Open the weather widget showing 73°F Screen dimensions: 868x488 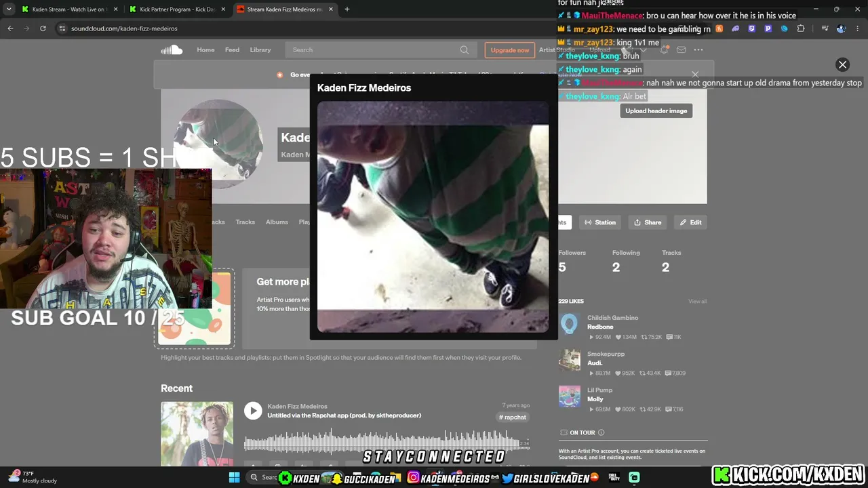click(x=32, y=477)
